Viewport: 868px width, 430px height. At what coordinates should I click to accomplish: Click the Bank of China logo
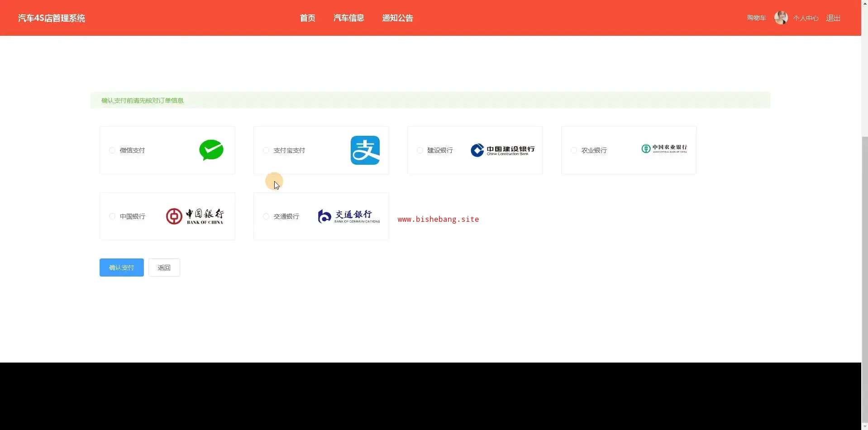pos(195,216)
